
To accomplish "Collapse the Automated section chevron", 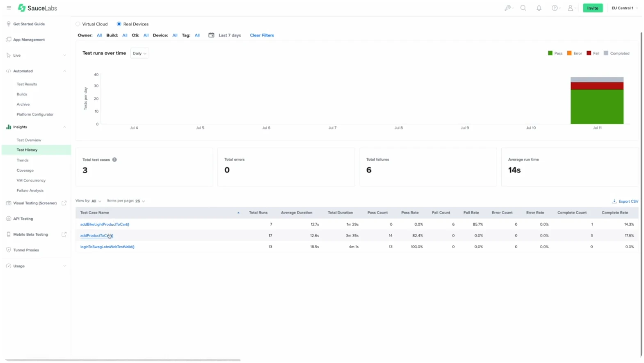I will pyautogui.click(x=64, y=71).
